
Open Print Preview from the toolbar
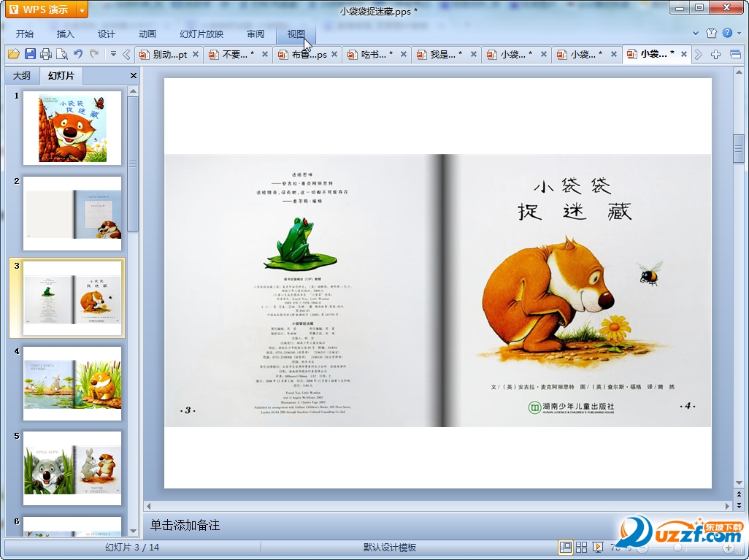pos(61,54)
